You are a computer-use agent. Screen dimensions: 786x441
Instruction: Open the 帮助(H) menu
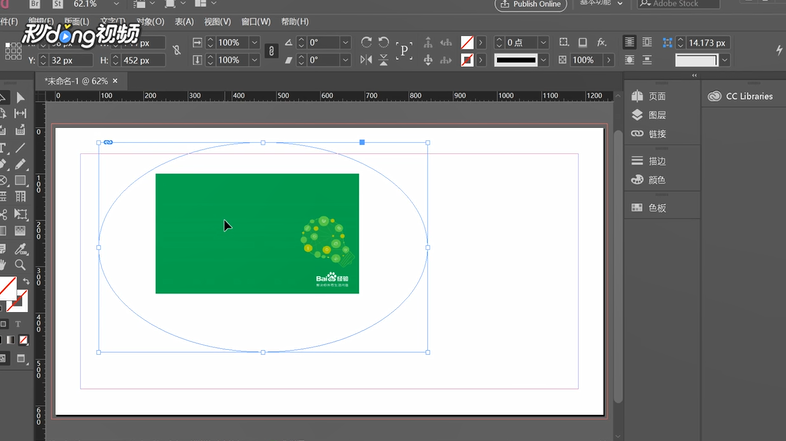[x=295, y=22]
